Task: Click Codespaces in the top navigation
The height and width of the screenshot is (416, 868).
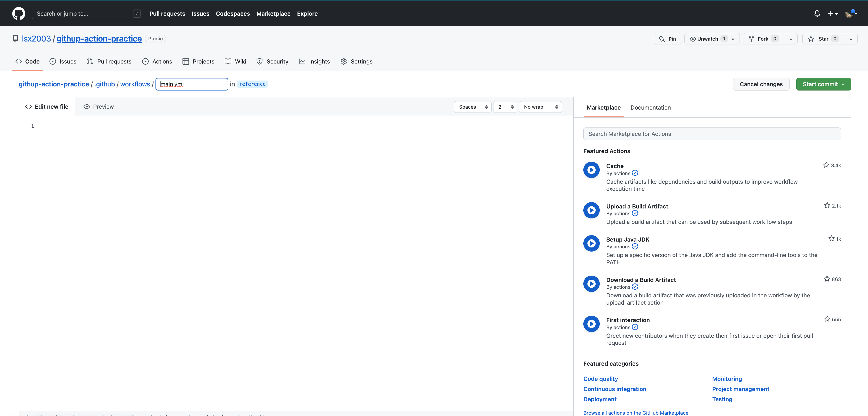Action: click(x=233, y=13)
